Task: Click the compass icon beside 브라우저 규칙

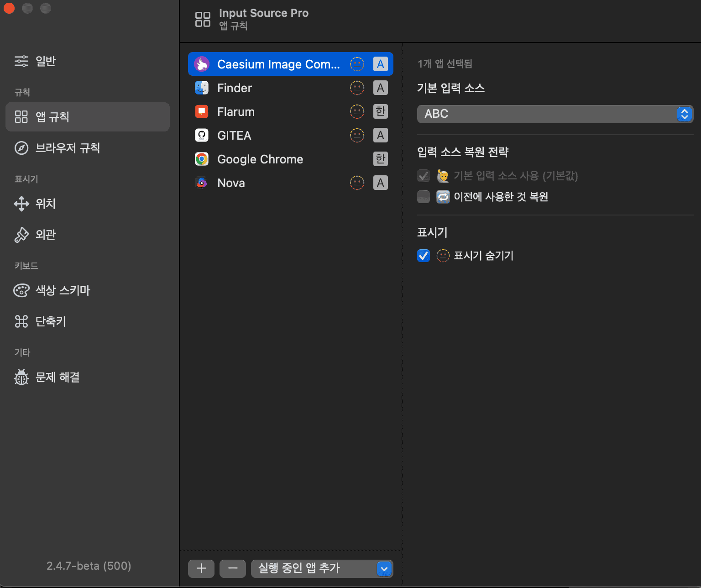Action: coord(21,148)
